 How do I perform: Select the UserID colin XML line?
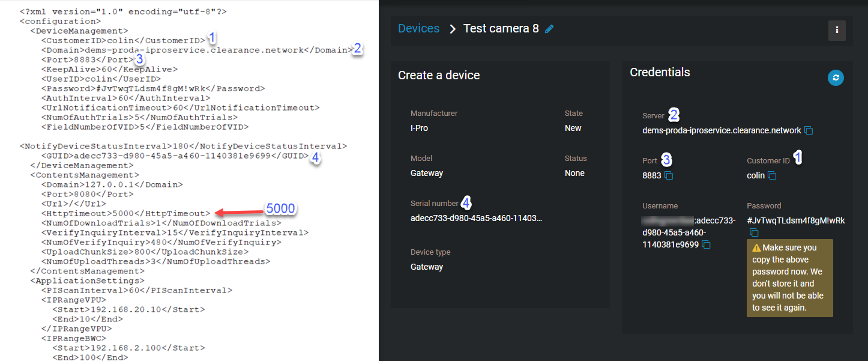[x=101, y=79]
